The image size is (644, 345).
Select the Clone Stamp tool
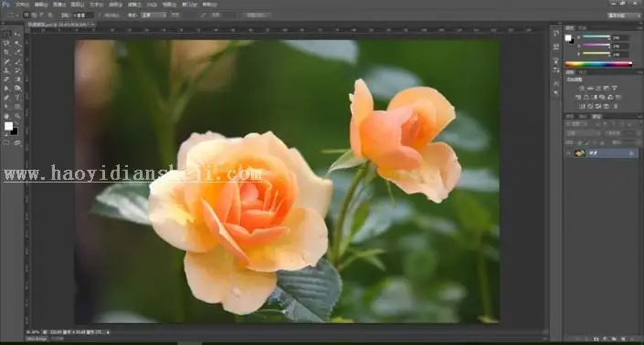tap(6, 70)
